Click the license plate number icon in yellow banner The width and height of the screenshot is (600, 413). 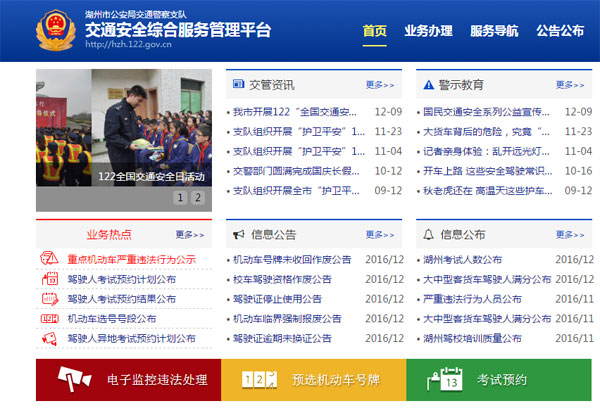pyautogui.click(x=259, y=380)
